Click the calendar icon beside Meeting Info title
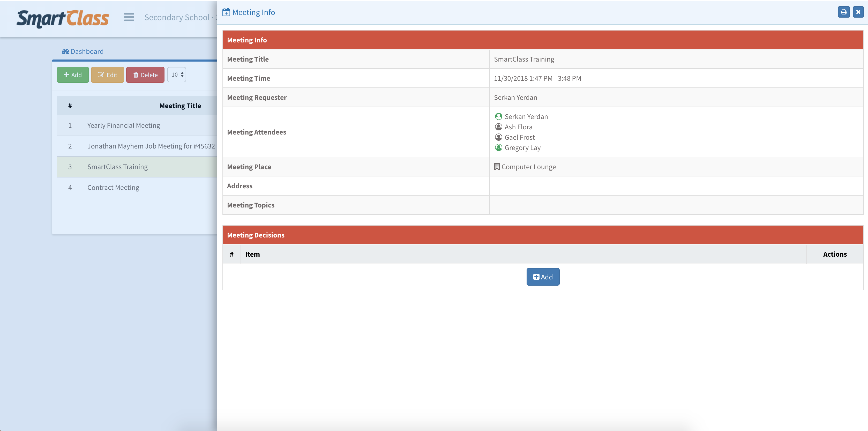Viewport: 868px width, 431px height. [226, 12]
